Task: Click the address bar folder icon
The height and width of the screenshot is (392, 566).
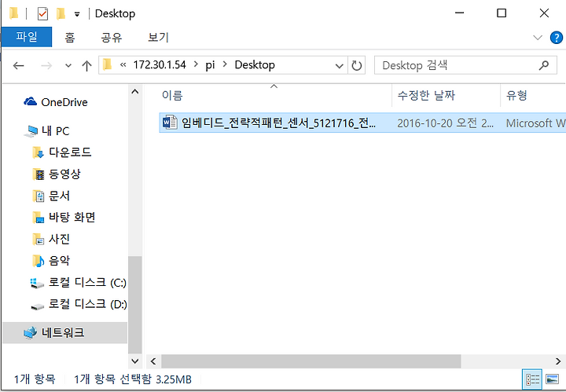Action: point(107,65)
